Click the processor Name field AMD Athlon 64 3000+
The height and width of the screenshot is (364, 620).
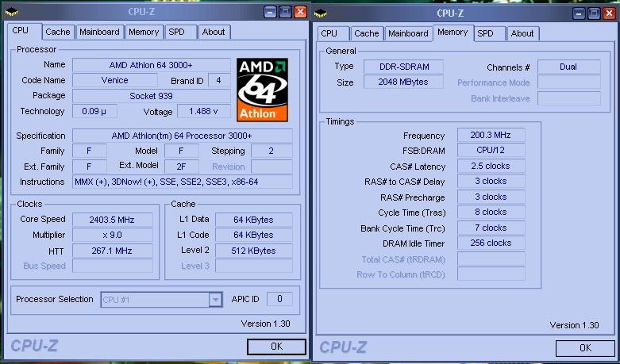coord(152,65)
